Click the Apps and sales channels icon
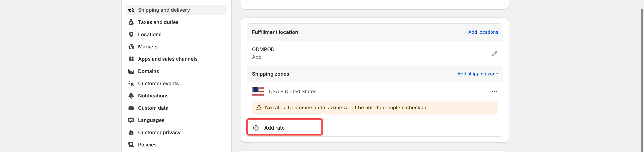Screen dimensions: 644x152 pos(131,59)
